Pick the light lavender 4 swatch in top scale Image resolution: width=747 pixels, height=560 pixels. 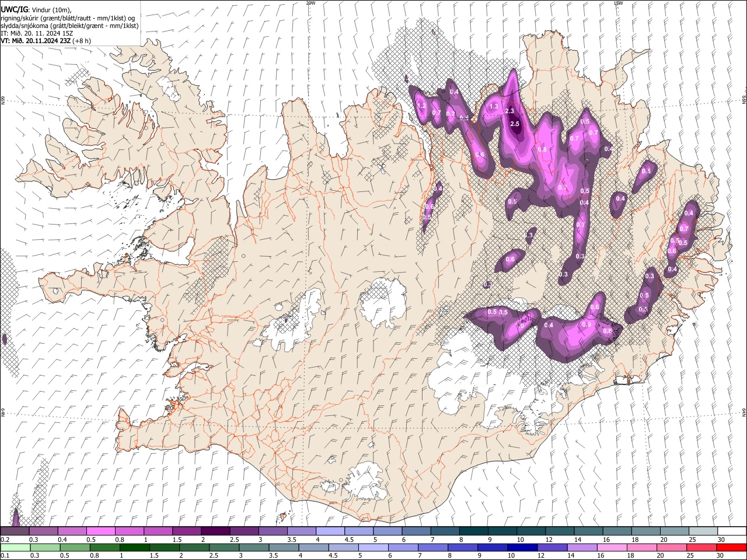(x=330, y=531)
